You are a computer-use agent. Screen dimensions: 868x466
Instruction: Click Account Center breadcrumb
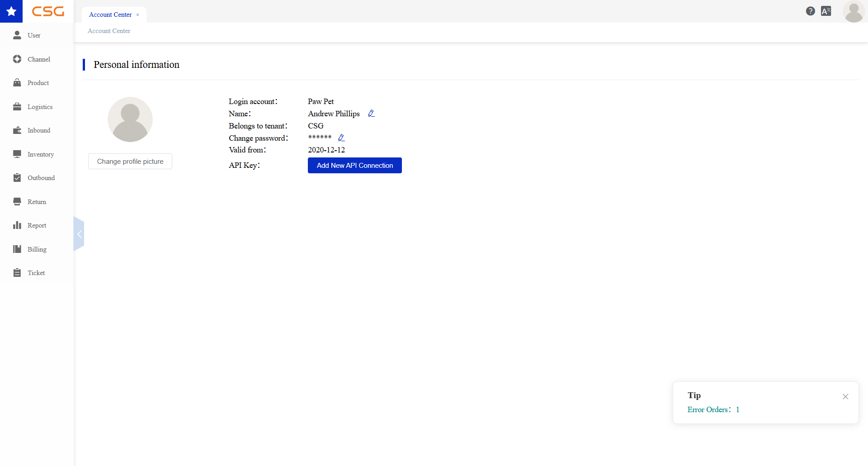point(109,31)
